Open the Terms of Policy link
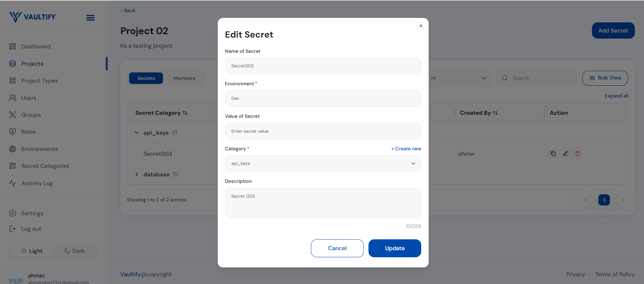Viewport: 644px width, 284px height. tap(615, 274)
